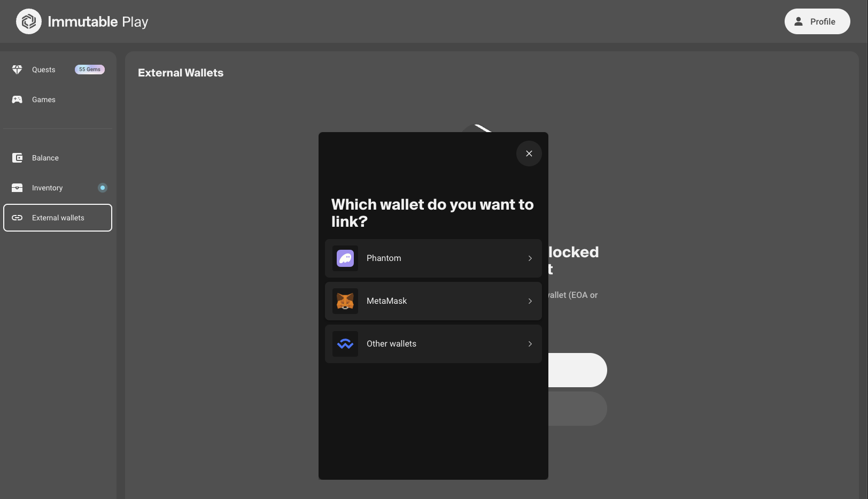
Task: Click the Phantom ghost icon
Action: point(345,258)
